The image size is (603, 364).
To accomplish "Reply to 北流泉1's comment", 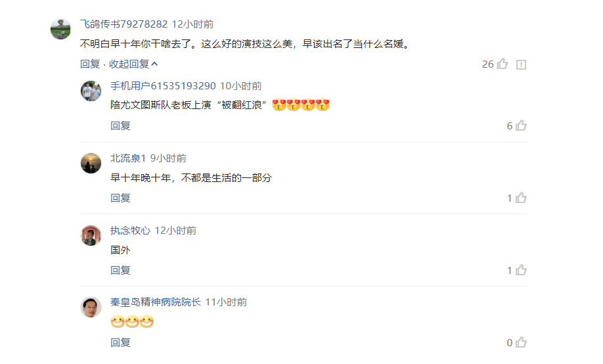I will pos(120,198).
